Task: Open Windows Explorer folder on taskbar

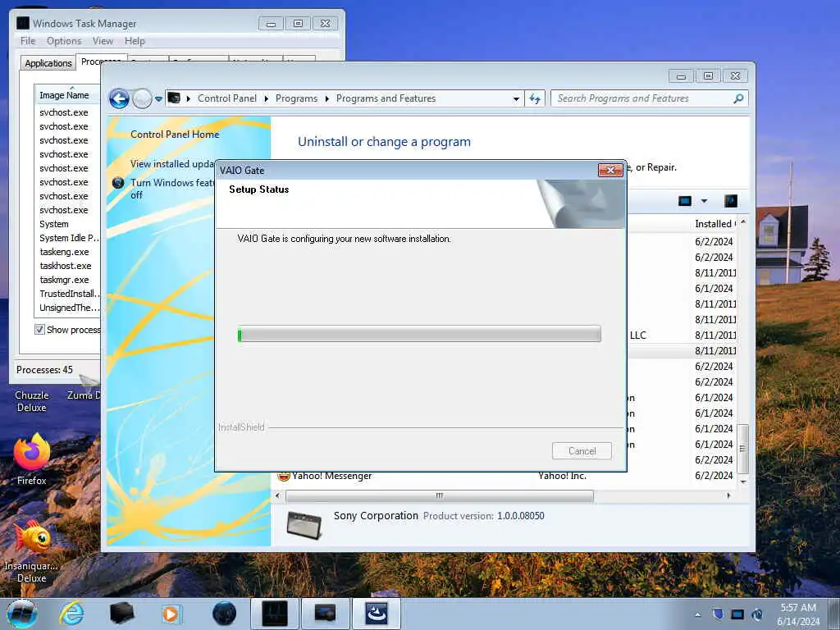Action: coord(121,614)
